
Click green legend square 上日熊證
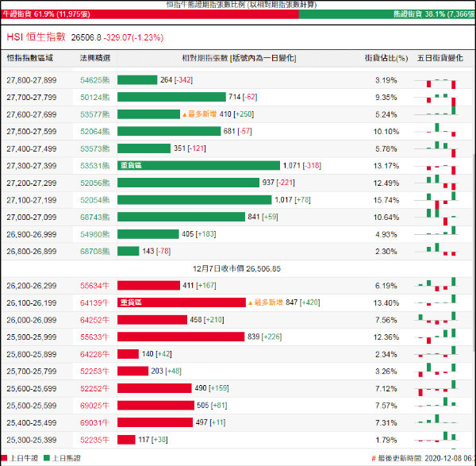click(47, 458)
